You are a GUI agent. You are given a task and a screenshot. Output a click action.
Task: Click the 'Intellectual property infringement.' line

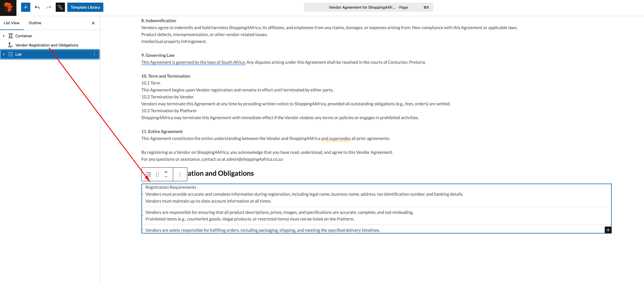click(x=174, y=42)
